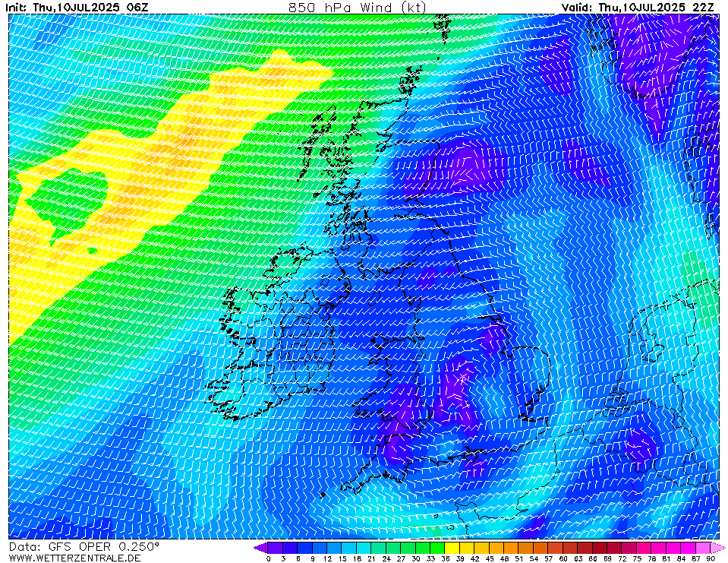The image size is (728, 563).
Task: Click the '0' label on the wind scale
Action: pos(268,558)
